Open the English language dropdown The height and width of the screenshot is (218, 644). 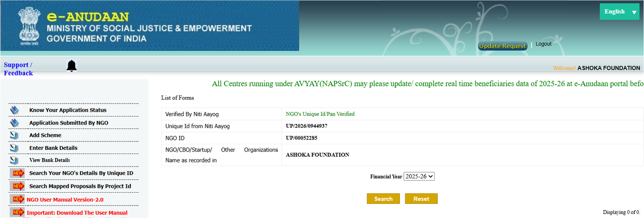[619, 12]
